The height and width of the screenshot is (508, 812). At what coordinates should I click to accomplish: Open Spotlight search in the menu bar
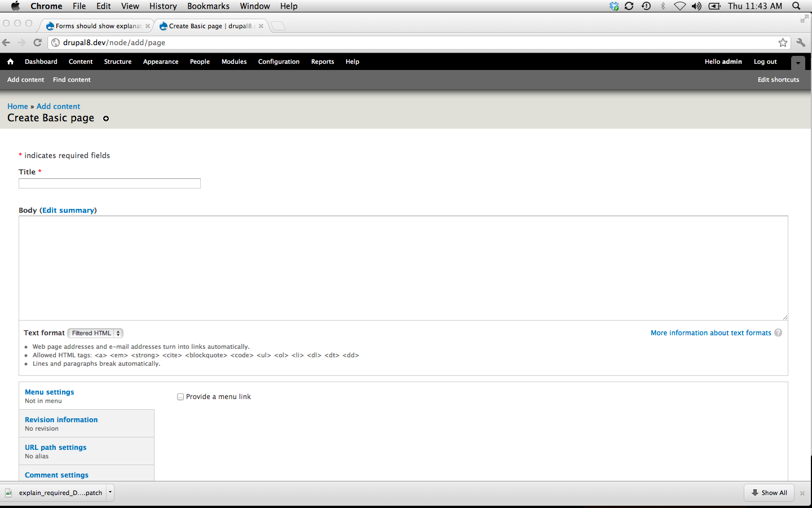click(796, 6)
